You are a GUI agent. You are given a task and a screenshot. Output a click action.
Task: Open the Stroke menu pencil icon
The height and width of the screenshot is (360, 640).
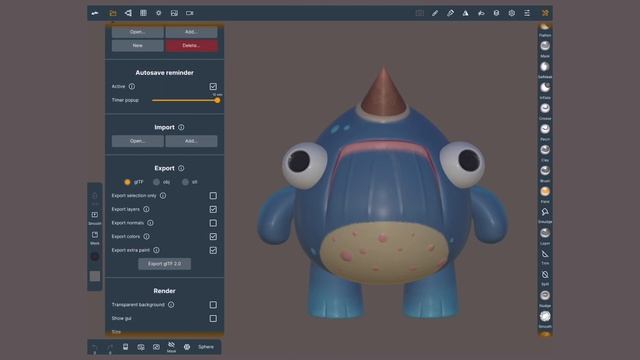[435, 13]
